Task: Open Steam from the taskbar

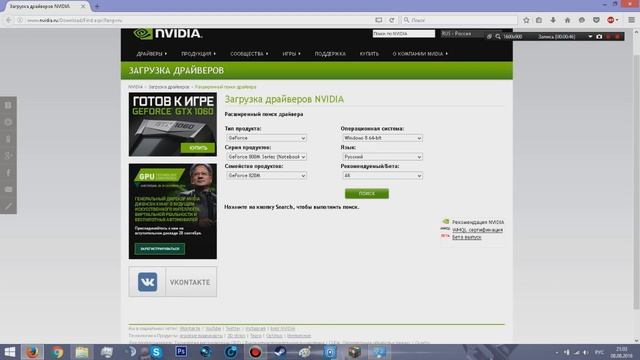Action: click(280, 352)
